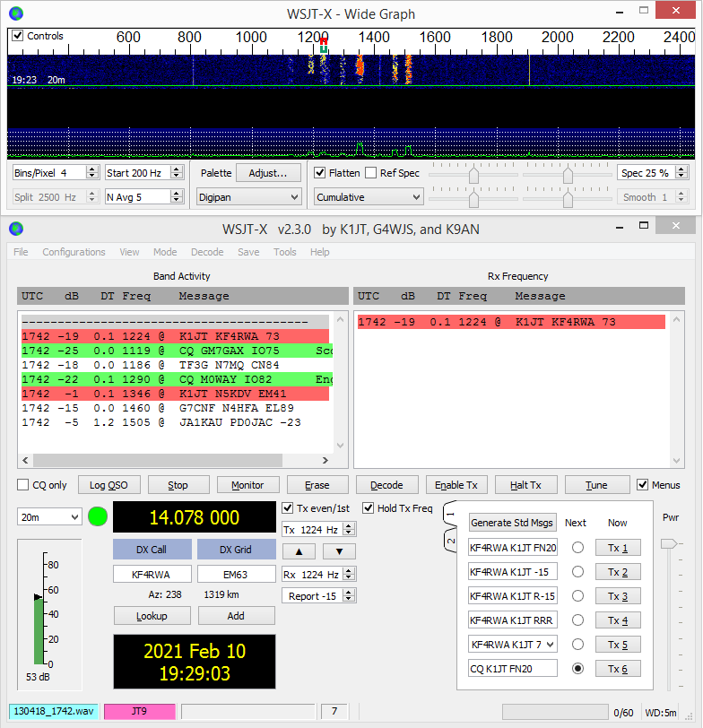Select Next radio for KF4RWA K1JT -15
The height and width of the screenshot is (728, 703).
pos(577,571)
